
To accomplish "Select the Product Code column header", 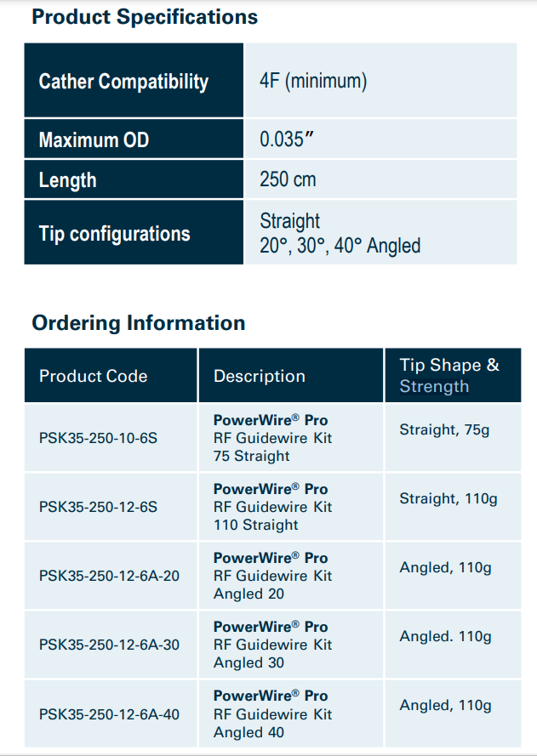I will pos(94,376).
